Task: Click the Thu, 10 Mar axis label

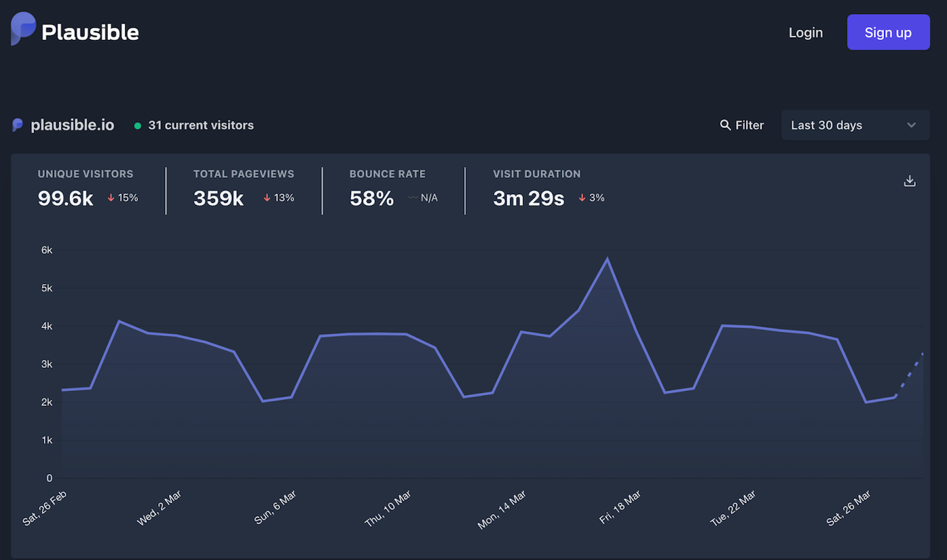Action: (388, 509)
